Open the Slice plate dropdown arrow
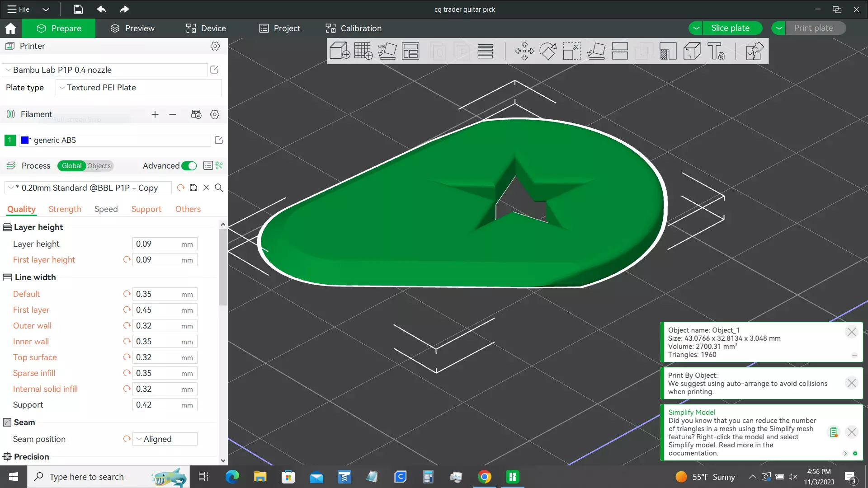 point(696,28)
